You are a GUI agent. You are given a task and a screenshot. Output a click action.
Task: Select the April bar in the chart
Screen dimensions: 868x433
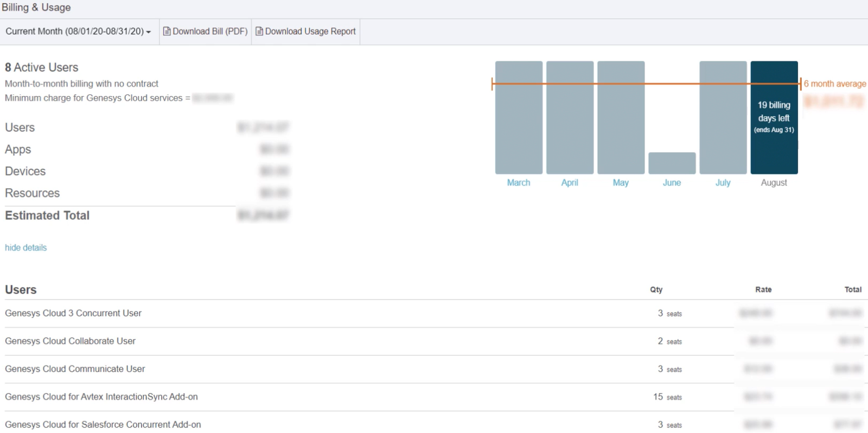pos(570,118)
